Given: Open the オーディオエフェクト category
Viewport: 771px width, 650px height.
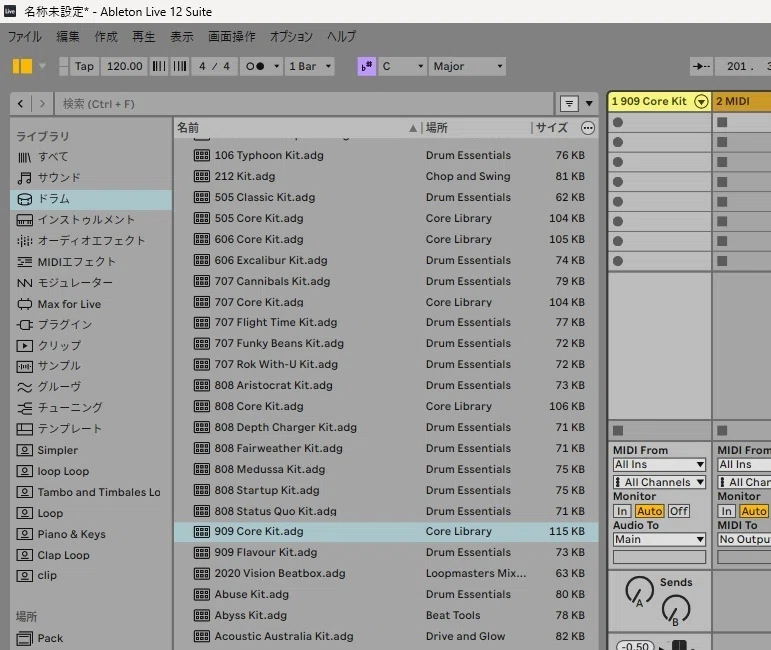Looking at the screenshot, I should 91,241.
